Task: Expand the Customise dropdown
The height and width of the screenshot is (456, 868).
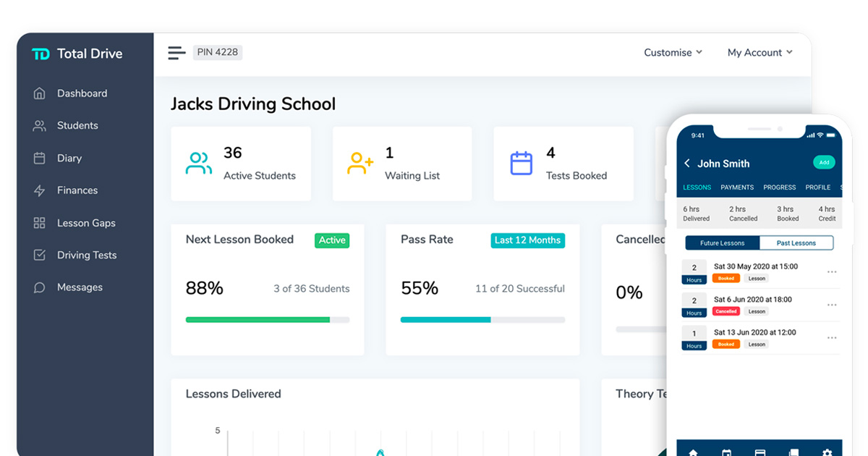Action: pos(672,52)
